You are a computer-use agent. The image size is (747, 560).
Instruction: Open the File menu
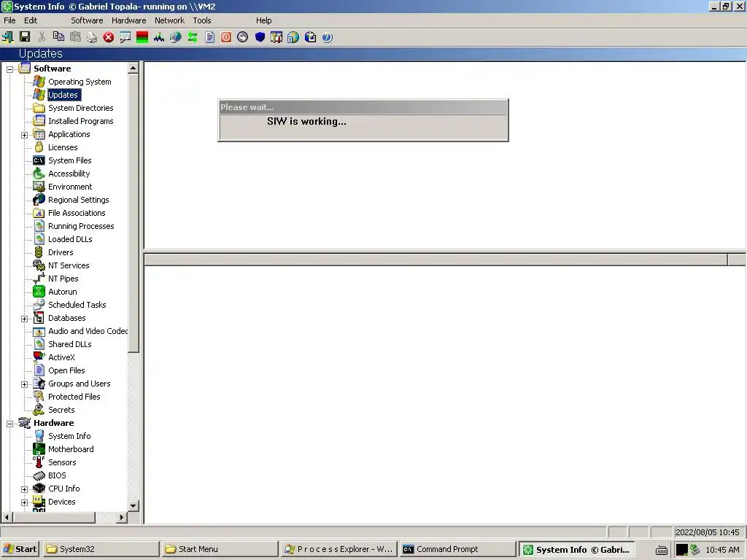click(9, 20)
